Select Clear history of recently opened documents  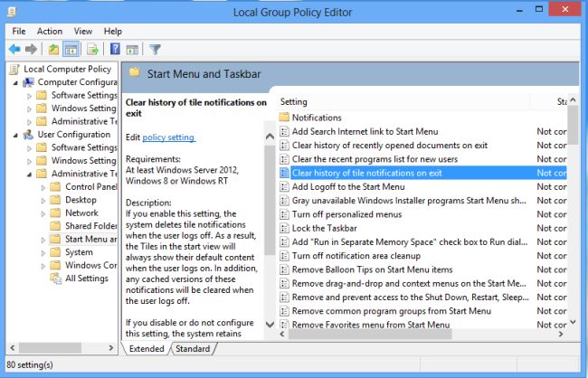pos(423,145)
